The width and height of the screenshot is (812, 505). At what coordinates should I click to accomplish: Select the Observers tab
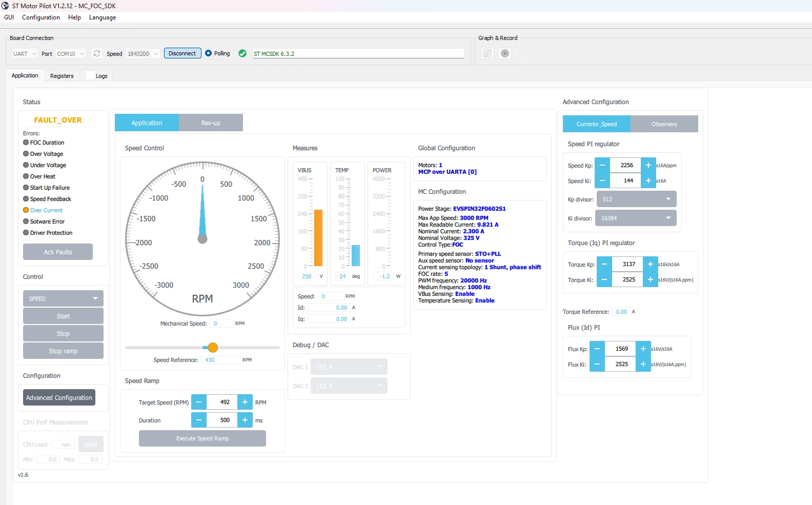[664, 124]
